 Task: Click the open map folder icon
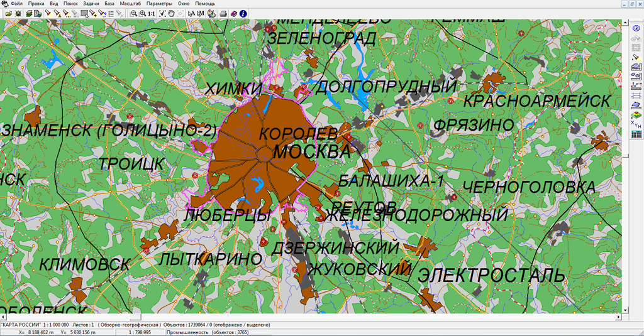(x=9, y=14)
